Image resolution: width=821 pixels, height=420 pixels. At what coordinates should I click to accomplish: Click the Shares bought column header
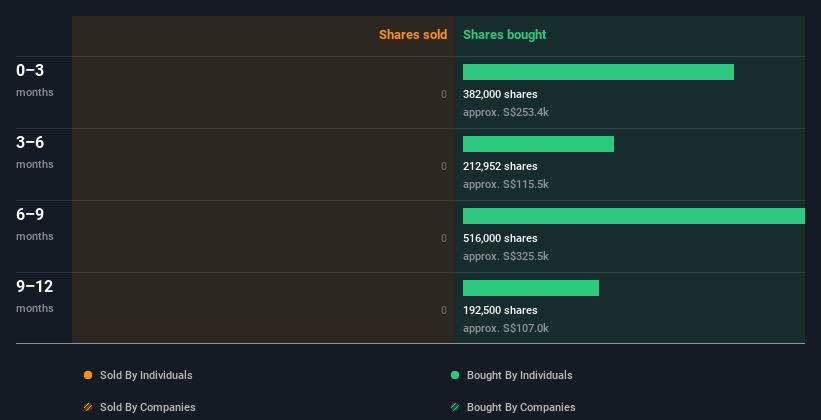[504, 35]
